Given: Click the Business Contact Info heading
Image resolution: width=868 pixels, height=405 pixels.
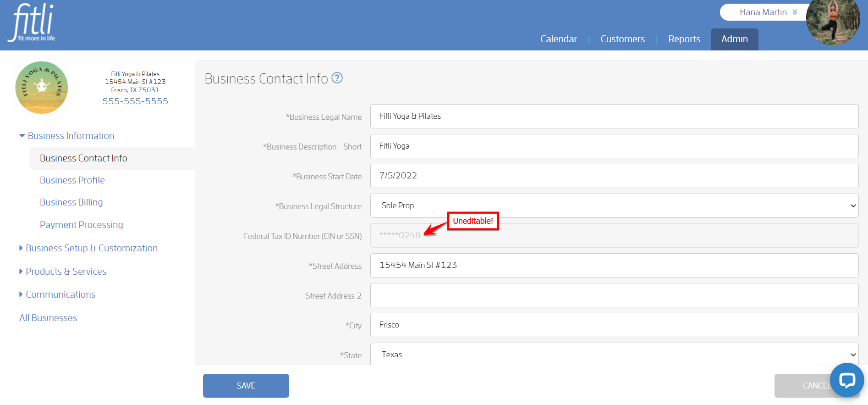Looking at the screenshot, I should tap(266, 79).
